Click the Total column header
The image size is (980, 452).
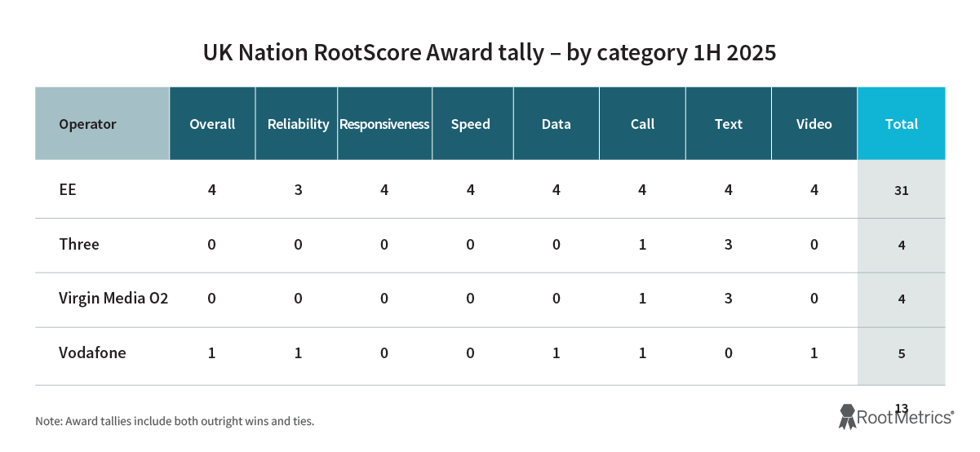(x=902, y=124)
